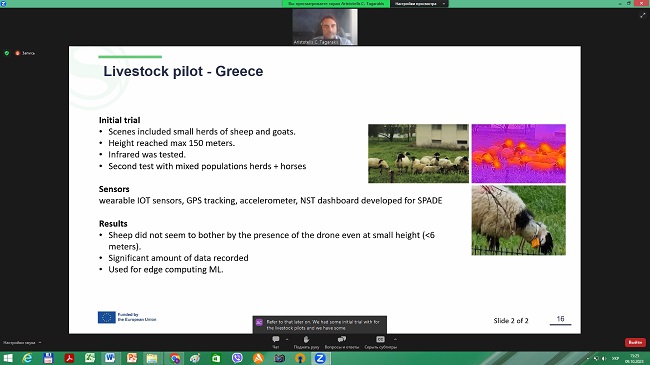Viewport: 650px width, 365px height.
Task: Click the live caption avatar icon
Action: 259,322
